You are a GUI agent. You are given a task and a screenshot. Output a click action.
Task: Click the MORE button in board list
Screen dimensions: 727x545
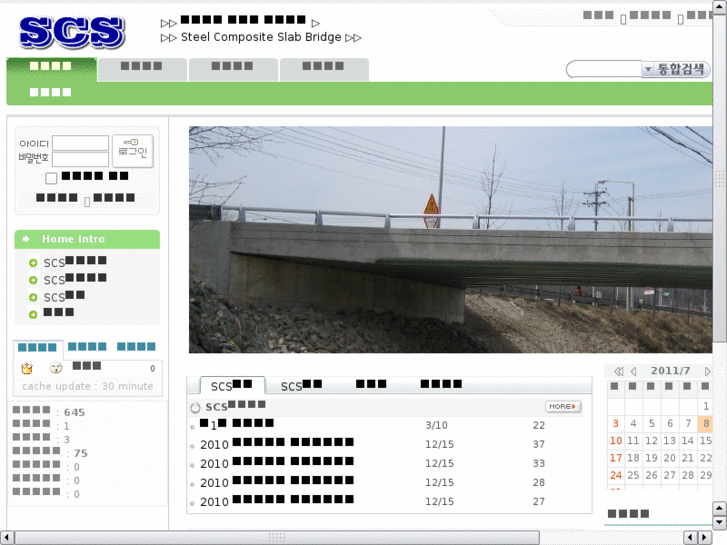point(562,407)
